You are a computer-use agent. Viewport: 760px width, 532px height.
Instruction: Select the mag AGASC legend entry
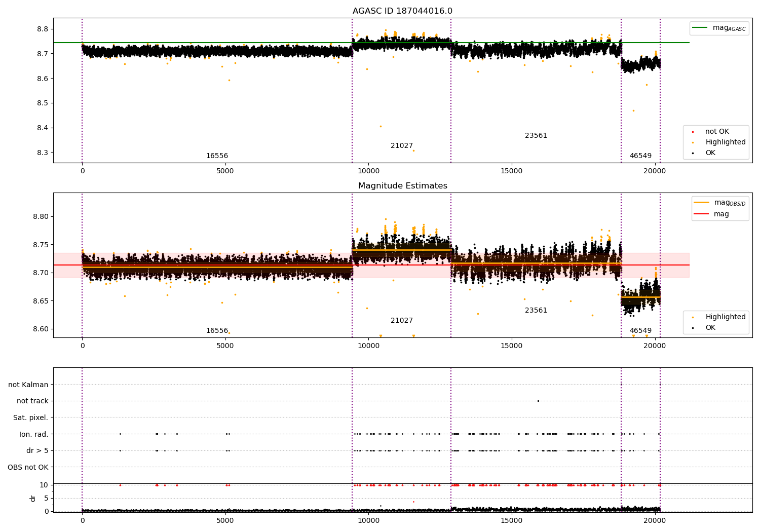tap(719, 28)
